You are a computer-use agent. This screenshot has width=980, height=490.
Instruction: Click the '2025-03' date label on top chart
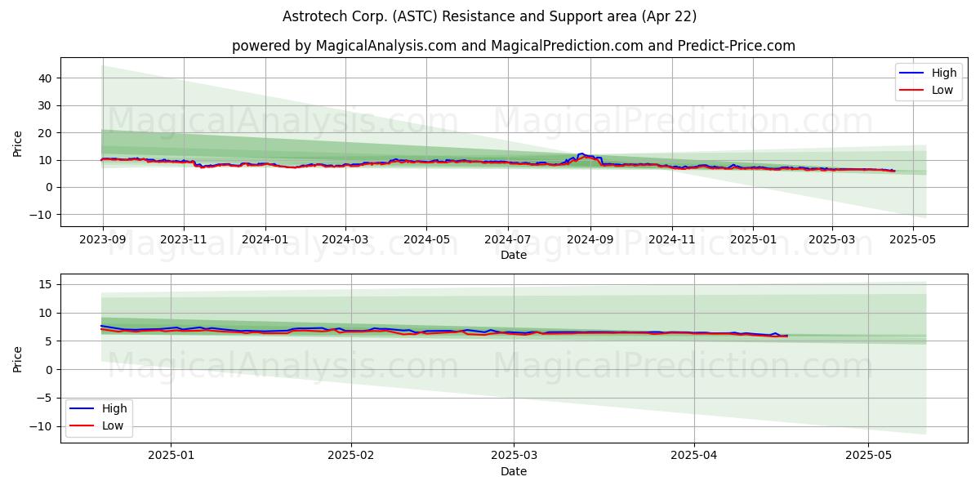tap(832, 240)
